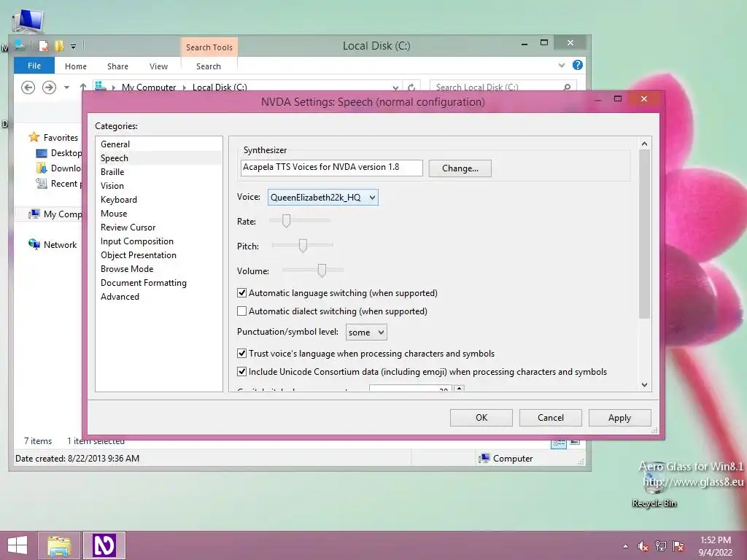Viewport: 747px width, 560px height.
Task: Open address bar history dropdown
Action: [x=395, y=87]
